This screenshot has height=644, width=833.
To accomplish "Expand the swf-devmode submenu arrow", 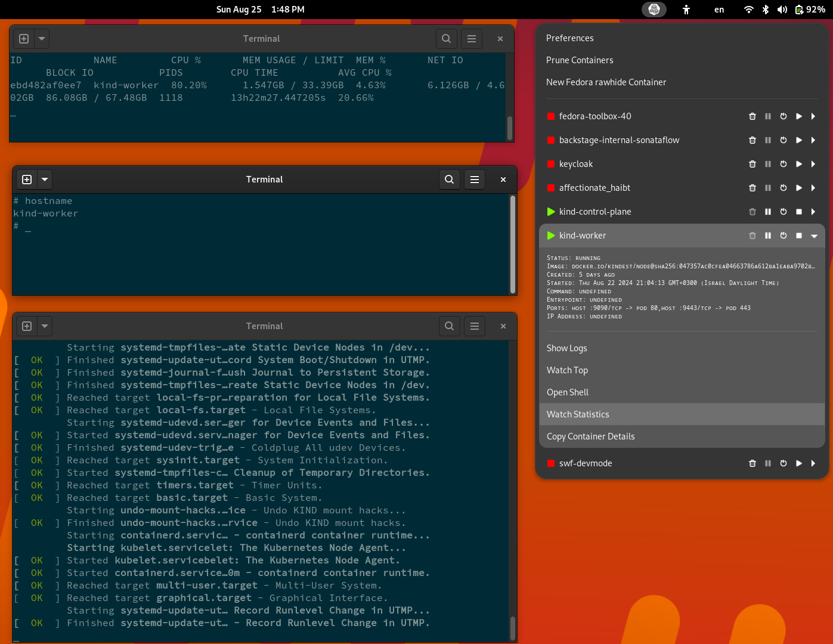I will (813, 463).
